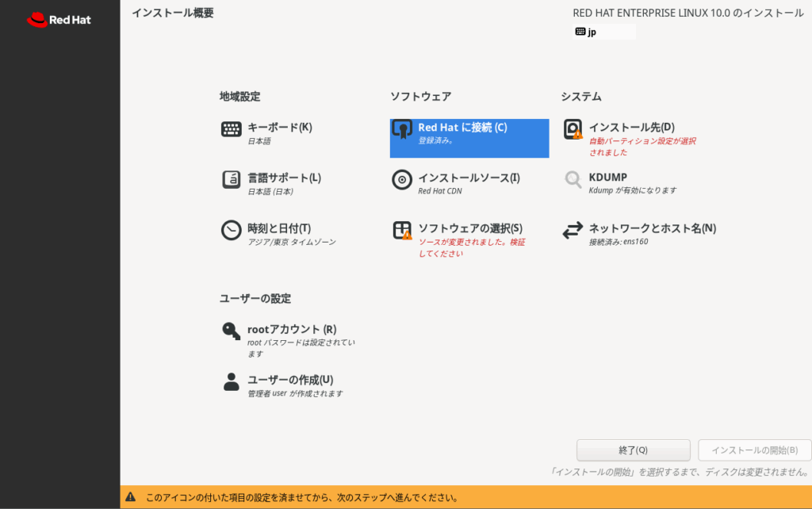Click the ソフトウェアの選択(S) label
The height and width of the screenshot is (509, 812).
click(x=470, y=228)
